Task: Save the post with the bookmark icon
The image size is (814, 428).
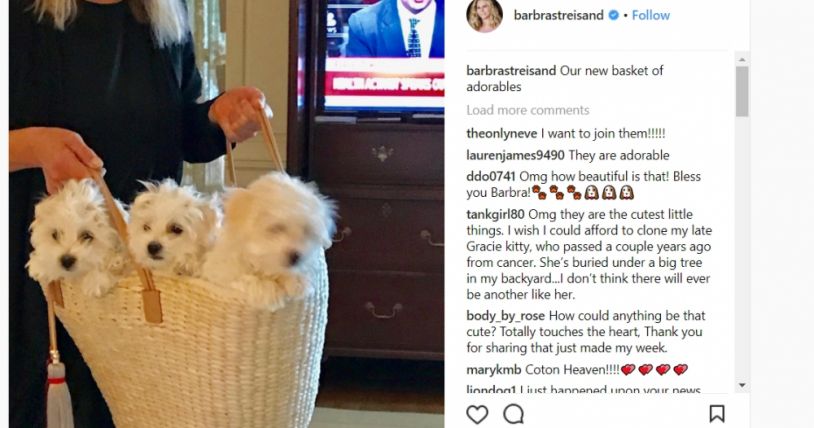Action: click(x=717, y=414)
